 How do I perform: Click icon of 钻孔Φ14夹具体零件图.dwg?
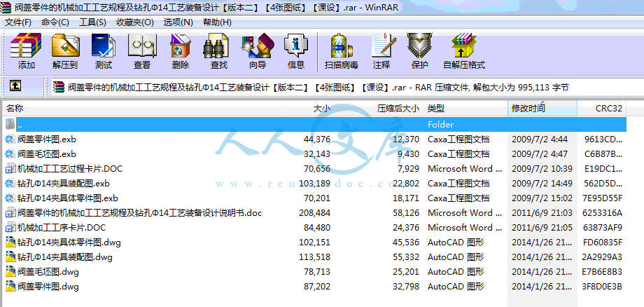pos(10,243)
